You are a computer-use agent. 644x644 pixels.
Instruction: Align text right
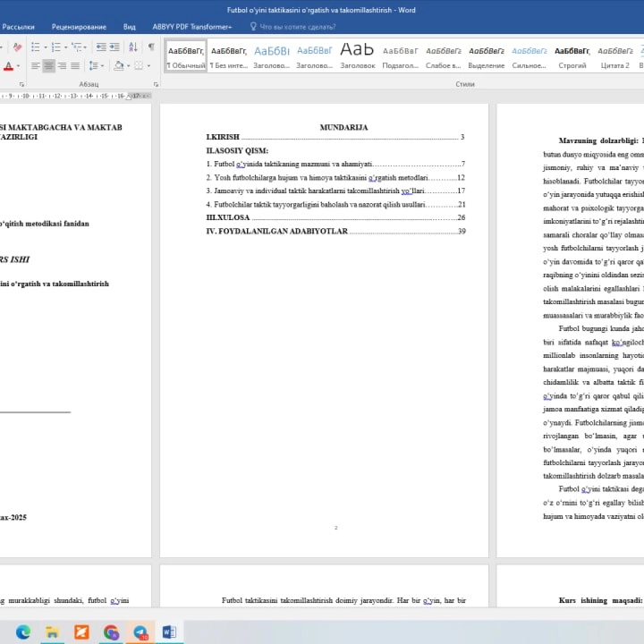click(62, 65)
